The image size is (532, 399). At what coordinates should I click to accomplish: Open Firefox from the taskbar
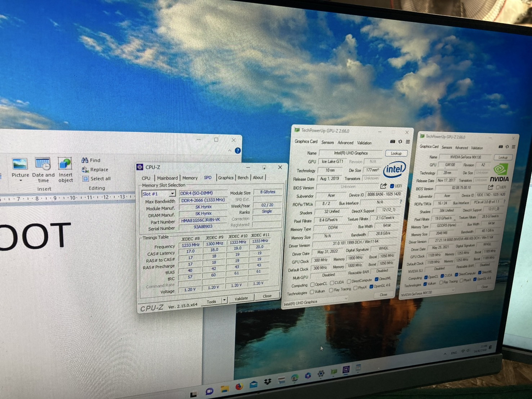point(239,387)
